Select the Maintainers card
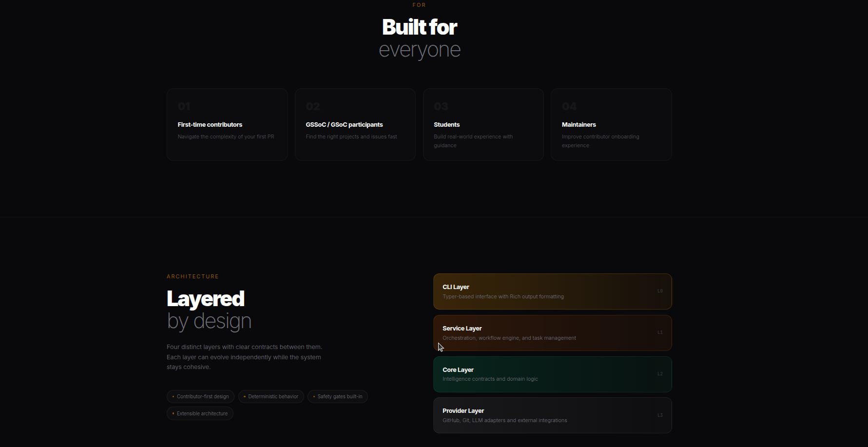868x447 pixels. click(611, 124)
